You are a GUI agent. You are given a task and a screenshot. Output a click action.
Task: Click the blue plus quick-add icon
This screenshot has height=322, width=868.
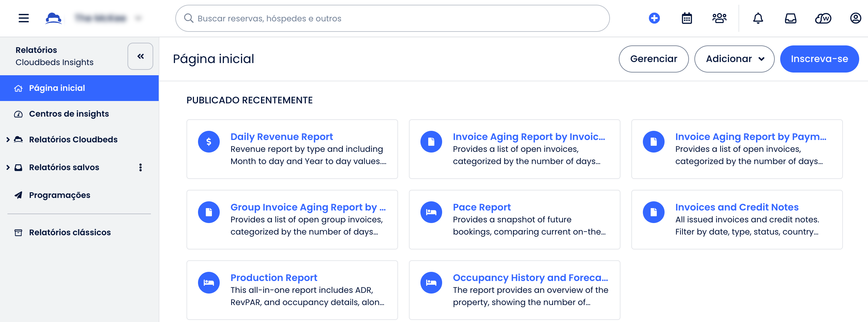click(654, 18)
